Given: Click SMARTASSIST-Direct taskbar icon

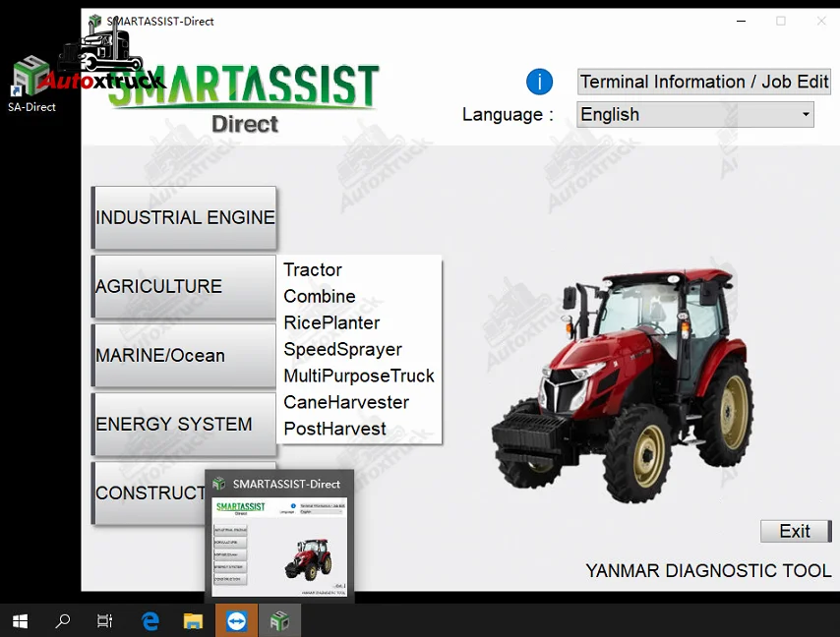Looking at the screenshot, I should pos(279,621).
